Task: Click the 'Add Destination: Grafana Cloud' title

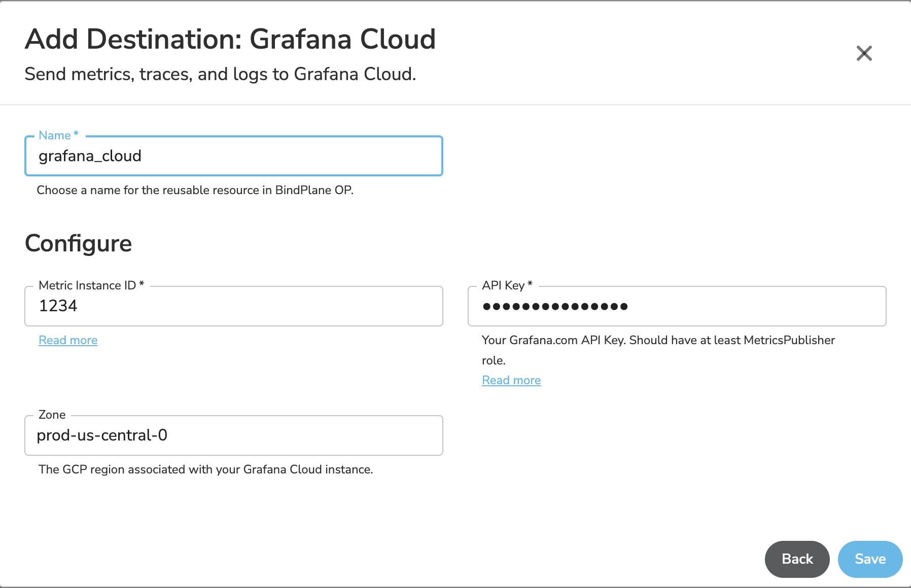Action: tap(230, 39)
